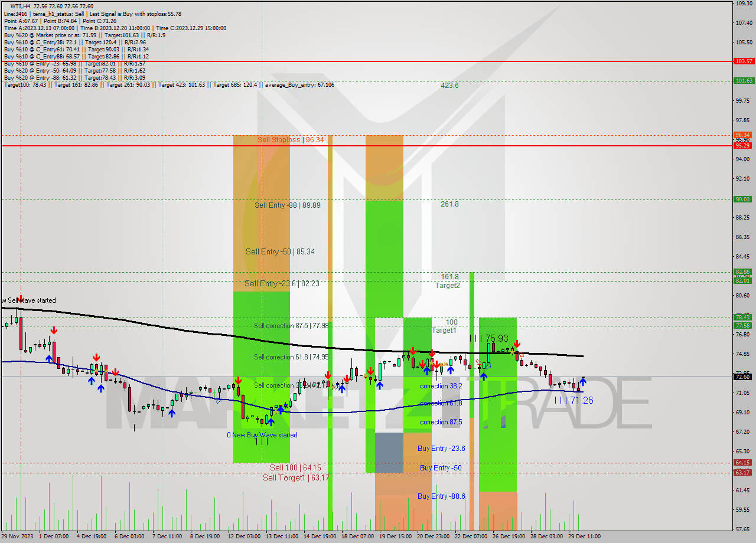Select the 'Target100: 78.43' targets summary line
This screenshot has height=543, width=756.
(x=169, y=84)
